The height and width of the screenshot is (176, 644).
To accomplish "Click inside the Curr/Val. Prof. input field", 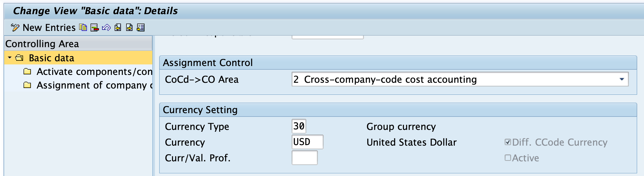I will click(x=305, y=157).
